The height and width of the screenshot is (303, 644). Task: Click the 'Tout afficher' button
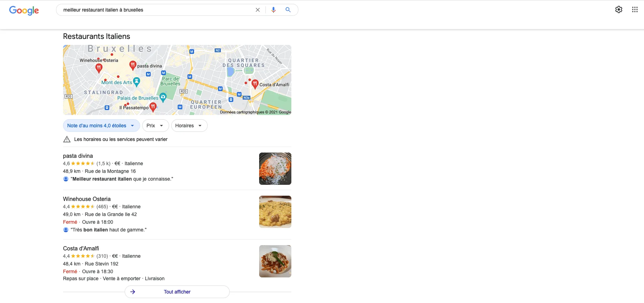pyautogui.click(x=177, y=292)
